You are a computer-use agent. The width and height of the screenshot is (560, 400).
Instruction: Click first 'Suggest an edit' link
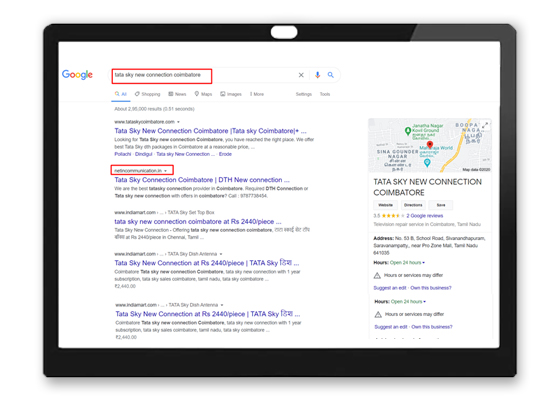pos(390,288)
